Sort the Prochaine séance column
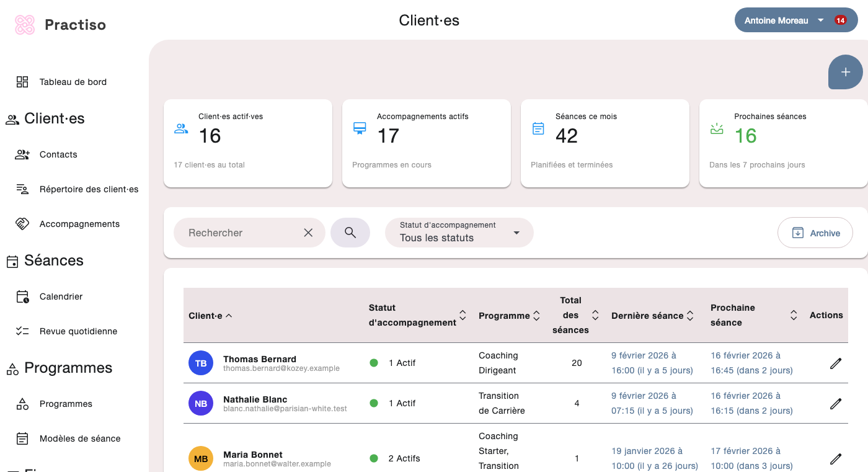The image size is (868, 472). tap(793, 315)
